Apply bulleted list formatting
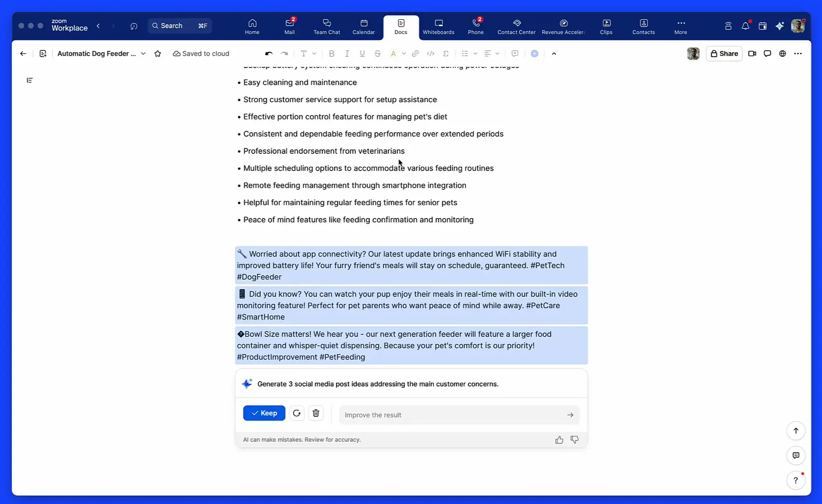Screen dimensions: 822x504 465,54
